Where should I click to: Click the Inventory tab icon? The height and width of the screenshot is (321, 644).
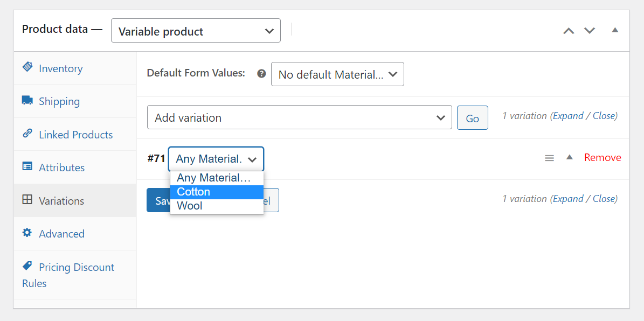tap(27, 67)
